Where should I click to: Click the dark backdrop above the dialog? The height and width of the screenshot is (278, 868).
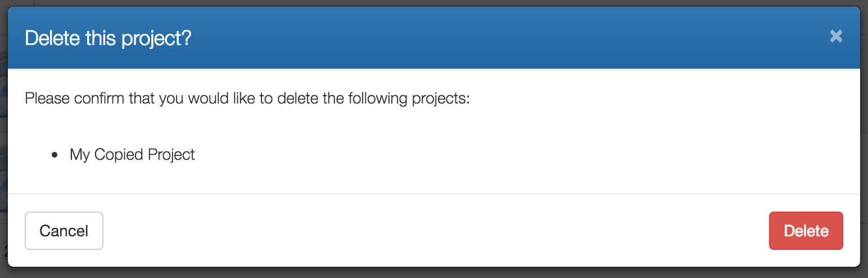433,3
